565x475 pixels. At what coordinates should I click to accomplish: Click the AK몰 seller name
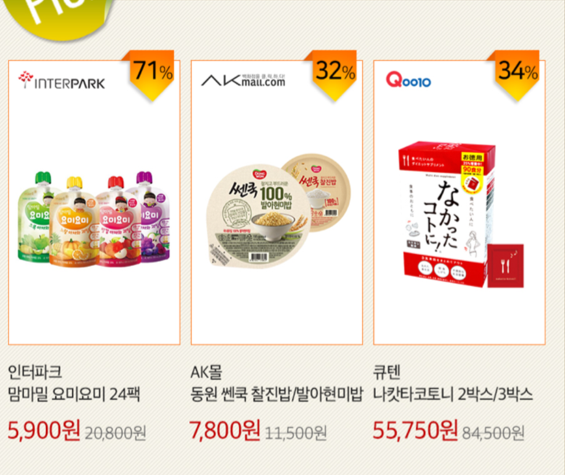pos(206,372)
